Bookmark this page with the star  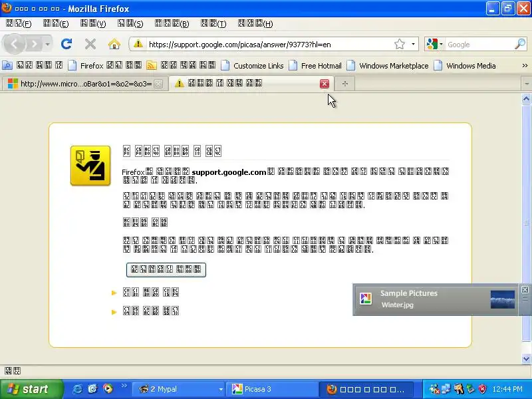[400, 44]
